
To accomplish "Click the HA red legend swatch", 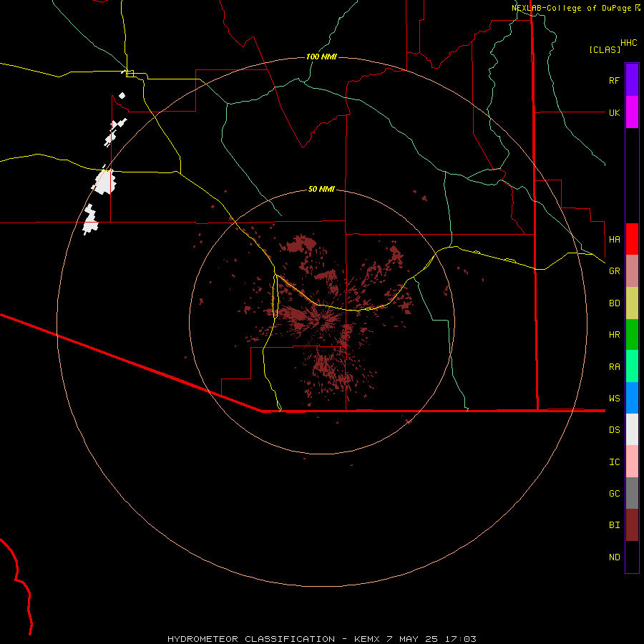I will [x=632, y=239].
